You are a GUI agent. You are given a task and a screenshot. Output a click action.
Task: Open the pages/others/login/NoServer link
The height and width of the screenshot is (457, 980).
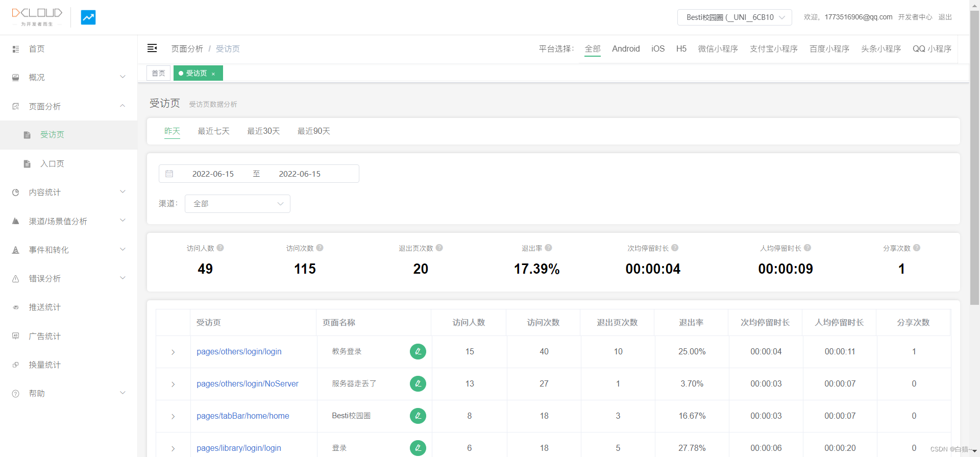pyautogui.click(x=248, y=383)
